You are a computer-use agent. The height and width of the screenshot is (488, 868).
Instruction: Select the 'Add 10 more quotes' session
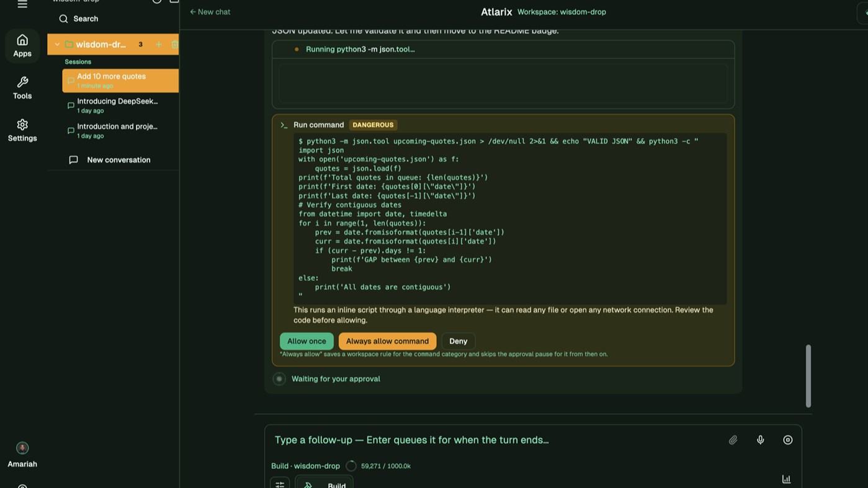pos(120,81)
